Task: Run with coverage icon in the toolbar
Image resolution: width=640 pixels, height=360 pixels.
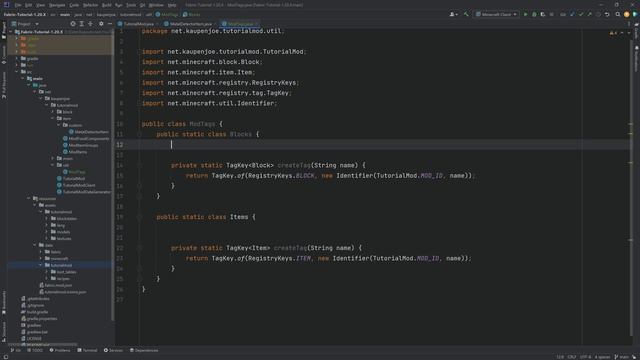Action: click(x=543, y=14)
